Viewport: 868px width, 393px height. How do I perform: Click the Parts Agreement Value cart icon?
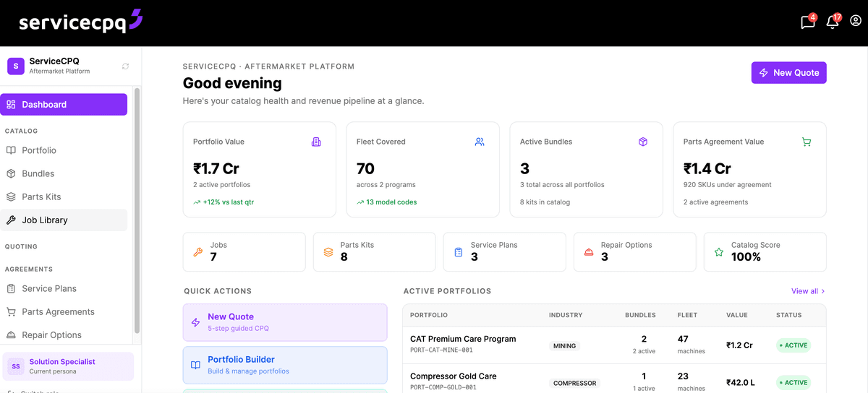[807, 142]
